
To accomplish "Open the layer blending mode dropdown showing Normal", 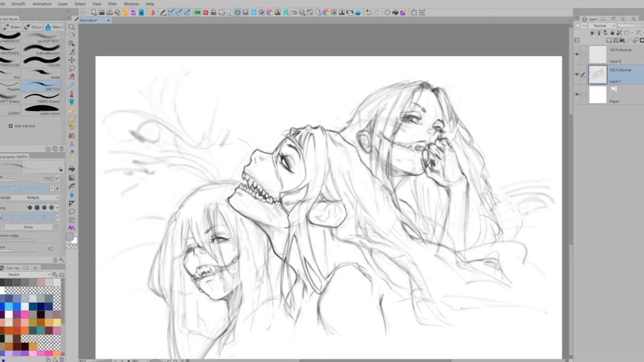I will 602,26.
